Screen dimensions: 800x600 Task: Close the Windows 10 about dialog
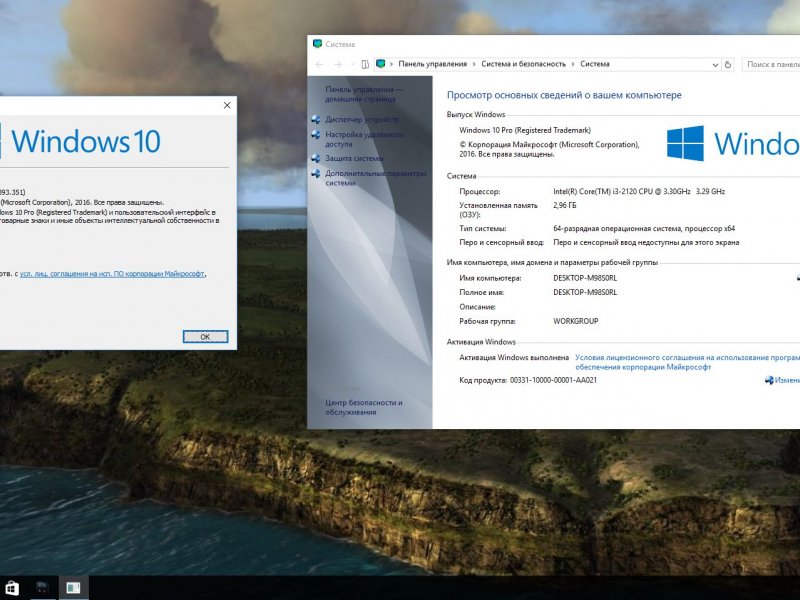point(227,105)
